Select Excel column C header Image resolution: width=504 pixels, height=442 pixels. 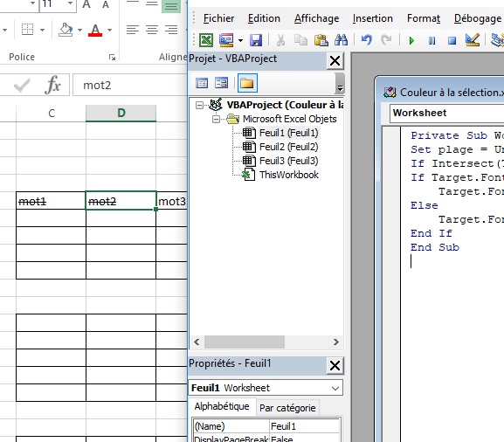52,114
